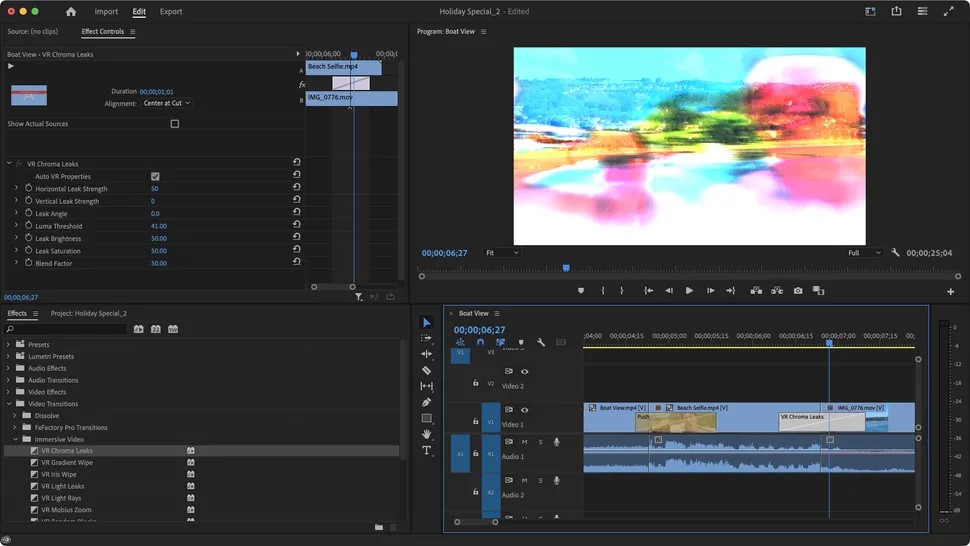Select the Hand tool
The width and height of the screenshot is (970, 546).
427,434
